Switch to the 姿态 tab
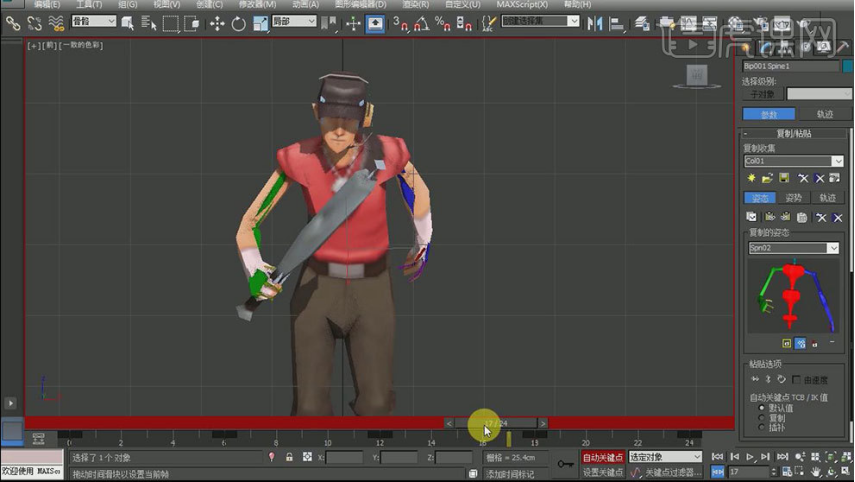The width and height of the screenshot is (855, 482). tap(760, 198)
